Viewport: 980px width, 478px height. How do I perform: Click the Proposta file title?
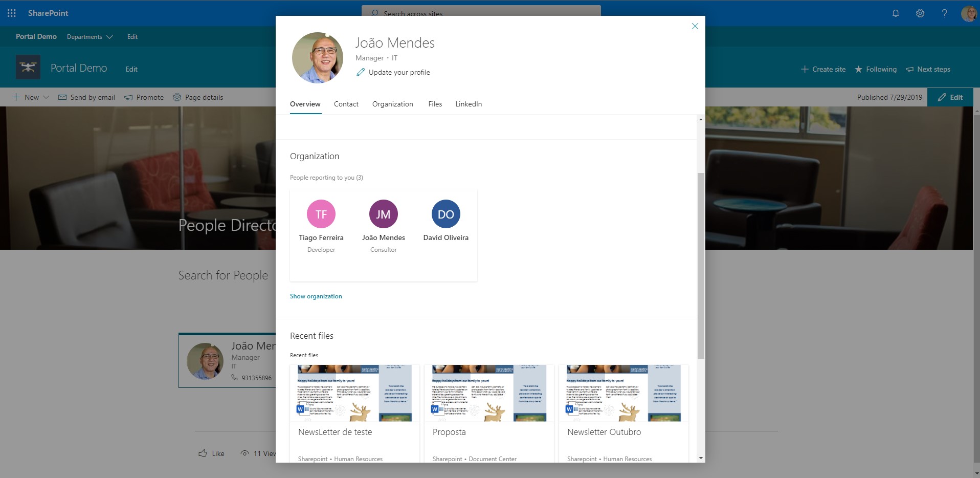click(449, 432)
